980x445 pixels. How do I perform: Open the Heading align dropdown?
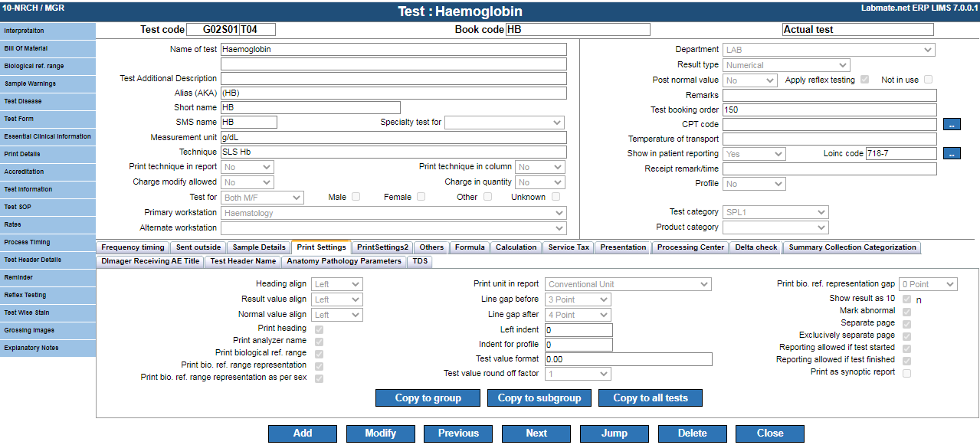[337, 284]
